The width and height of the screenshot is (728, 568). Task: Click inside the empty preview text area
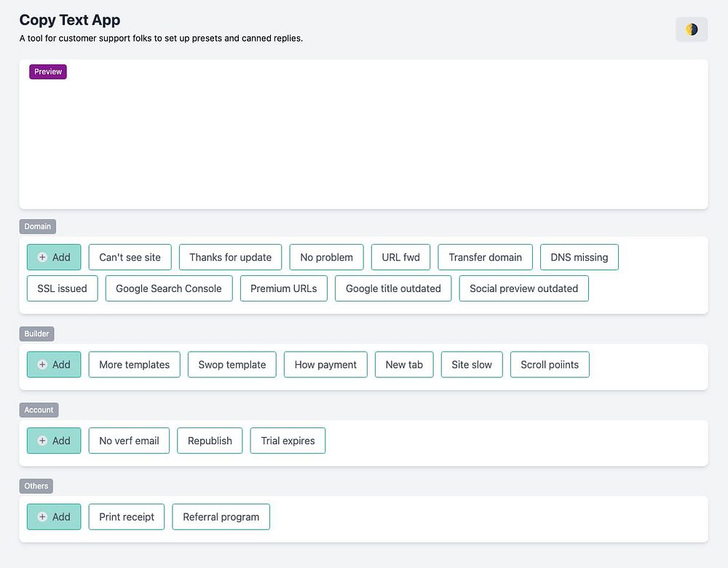pyautogui.click(x=364, y=146)
